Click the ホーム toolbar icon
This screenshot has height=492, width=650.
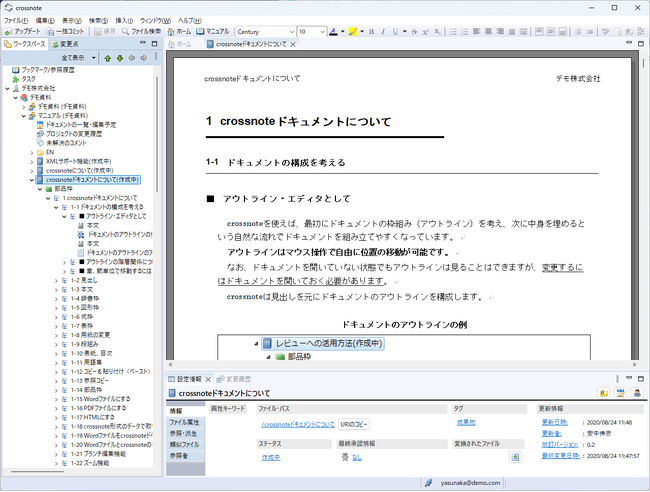click(178, 32)
